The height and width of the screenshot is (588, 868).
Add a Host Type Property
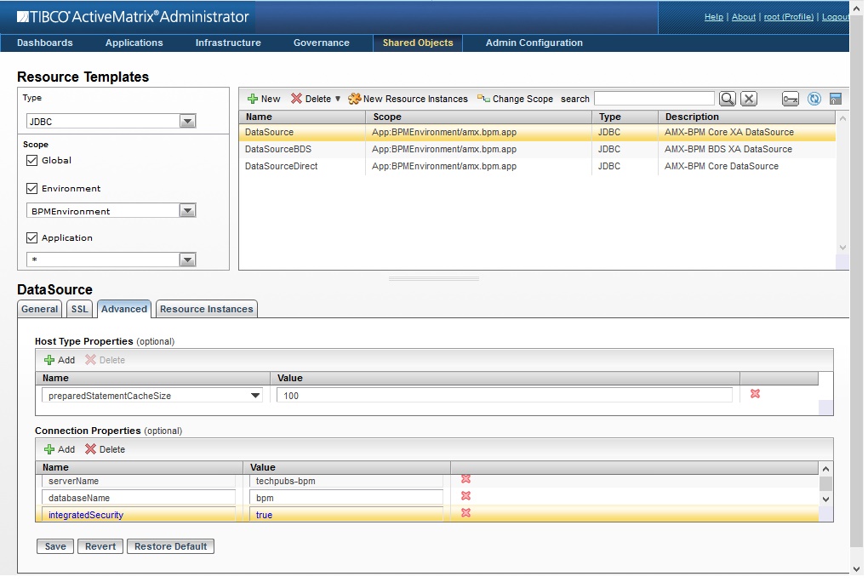tap(60, 360)
